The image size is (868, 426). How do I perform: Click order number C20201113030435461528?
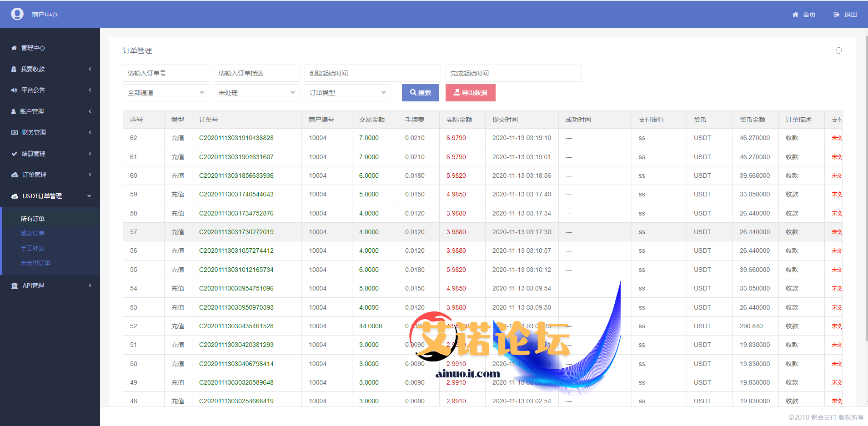(236, 326)
